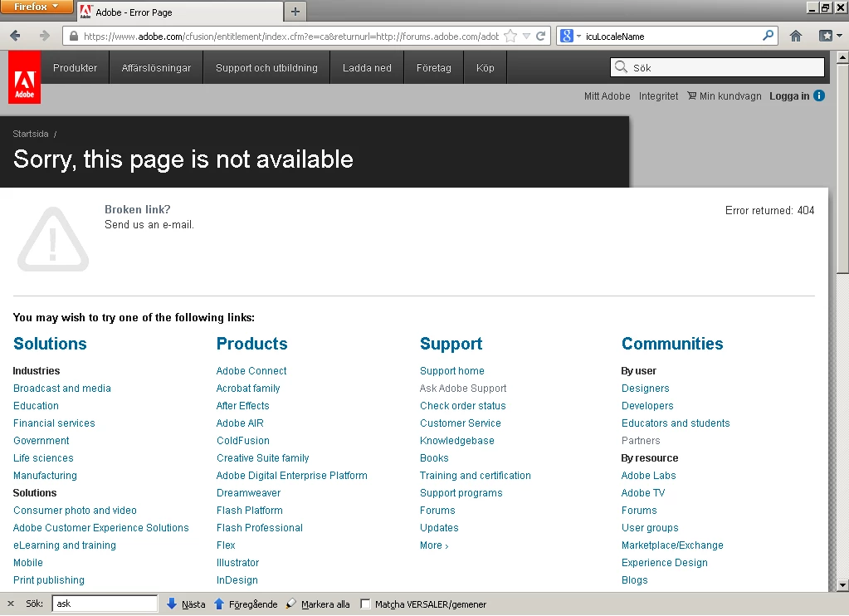Close the find bar with X
The image size is (849, 616).
(10, 604)
